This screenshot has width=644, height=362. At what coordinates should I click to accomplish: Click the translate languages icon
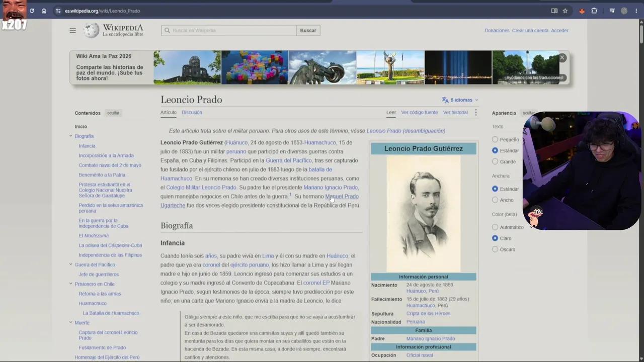445,100
